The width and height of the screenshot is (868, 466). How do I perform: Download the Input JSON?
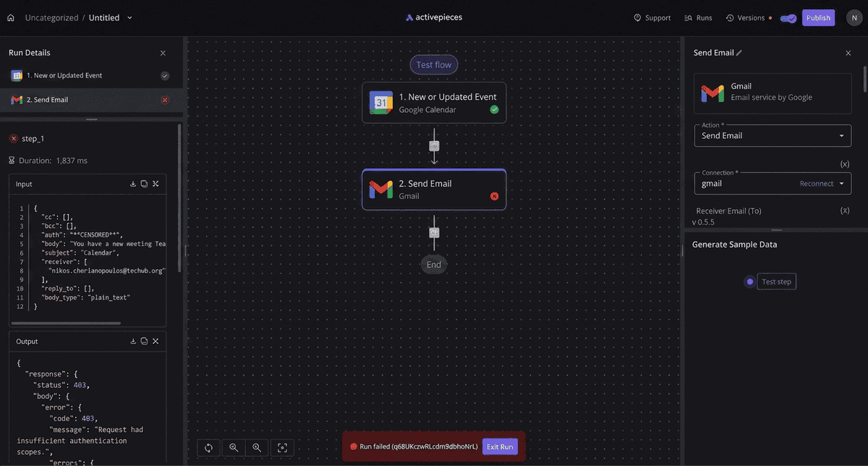pyautogui.click(x=133, y=184)
